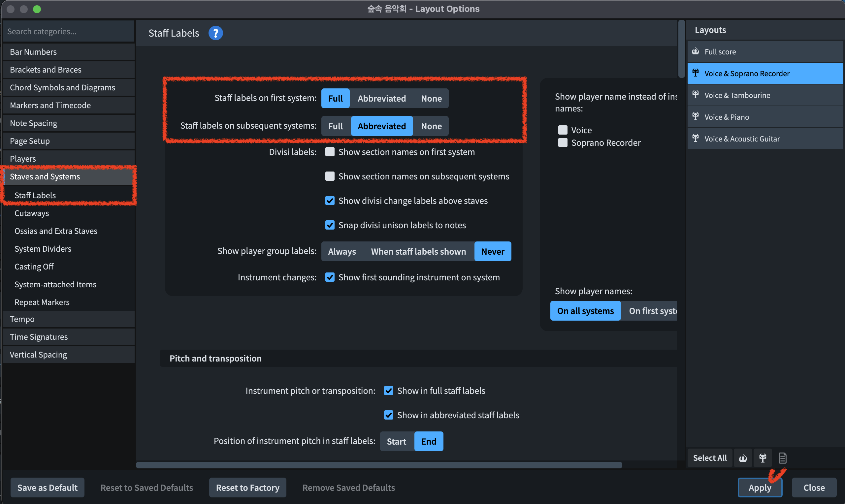Uncheck Snap divisi unison labels to notes
This screenshot has width=845, height=504.
(x=329, y=225)
